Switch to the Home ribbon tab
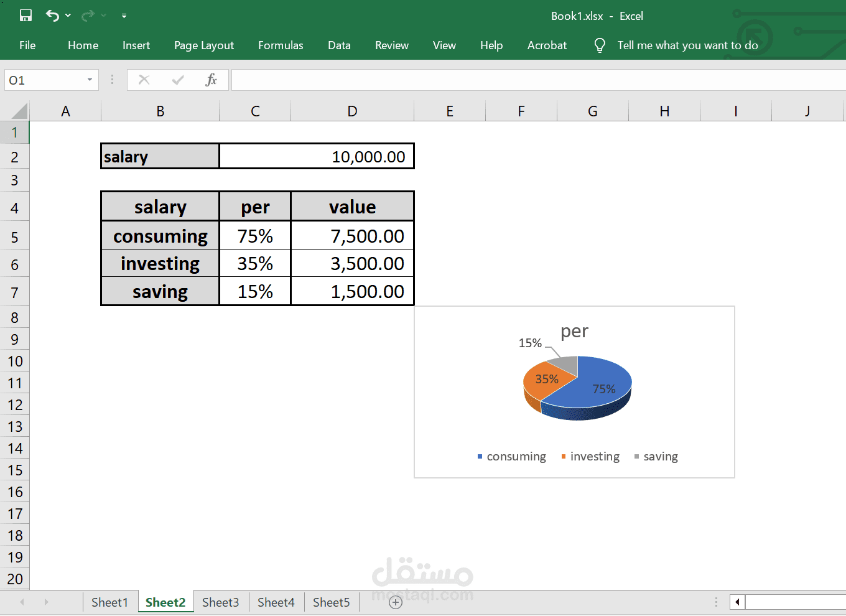The width and height of the screenshot is (846, 616). tap(83, 45)
